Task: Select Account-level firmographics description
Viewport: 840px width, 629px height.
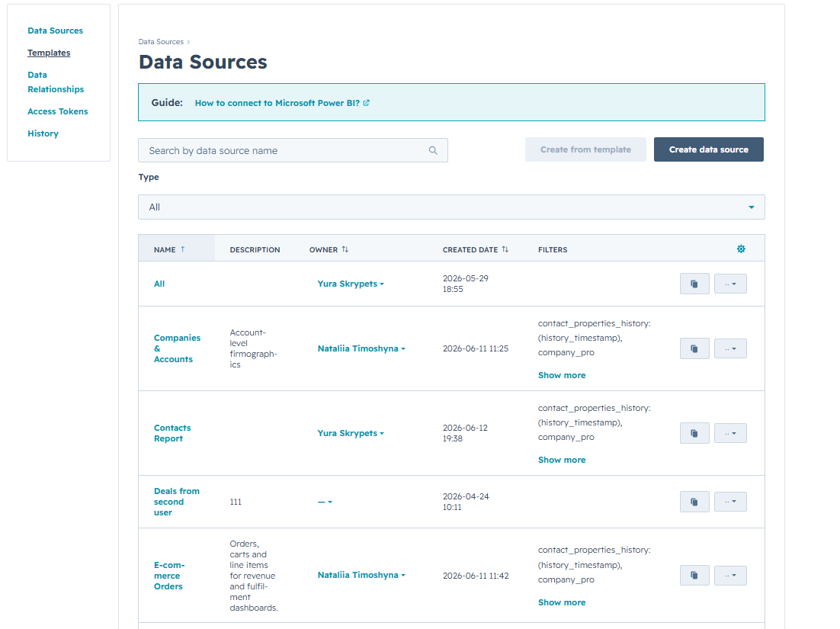Action: point(253,348)
